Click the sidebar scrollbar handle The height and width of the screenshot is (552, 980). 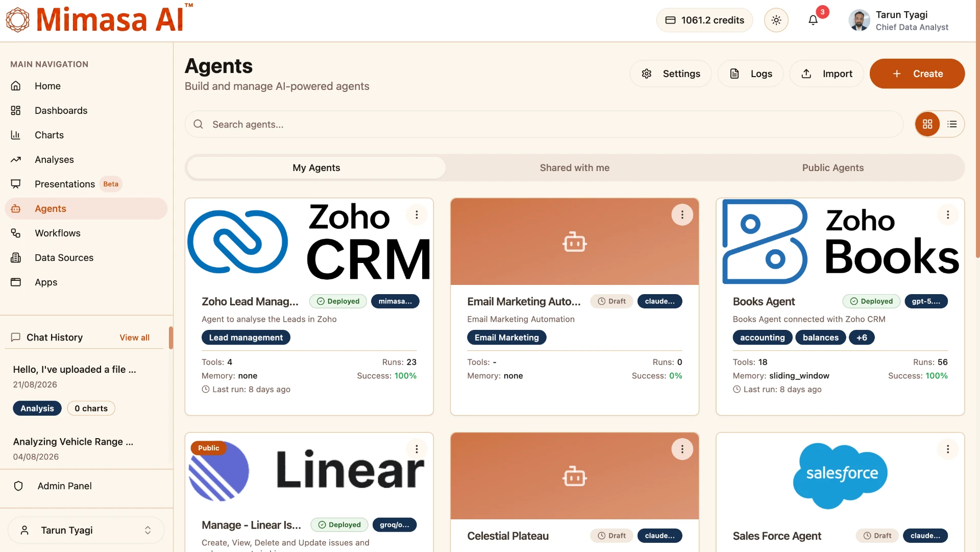click(x=171, y=338)
